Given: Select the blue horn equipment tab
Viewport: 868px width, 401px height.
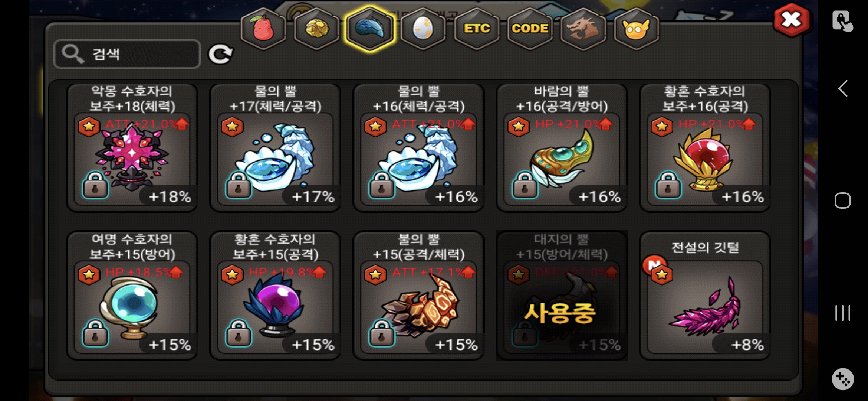Looking at the screenshot, I should [370, 29].
